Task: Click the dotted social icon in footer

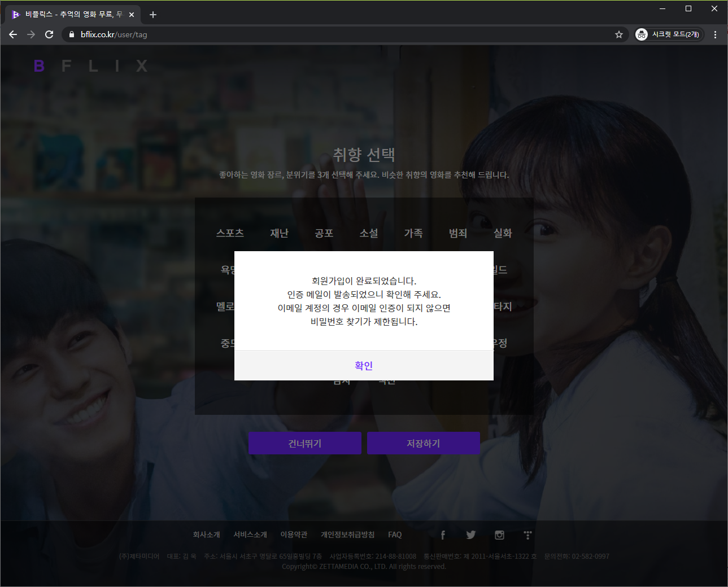Action: (528, 535)
